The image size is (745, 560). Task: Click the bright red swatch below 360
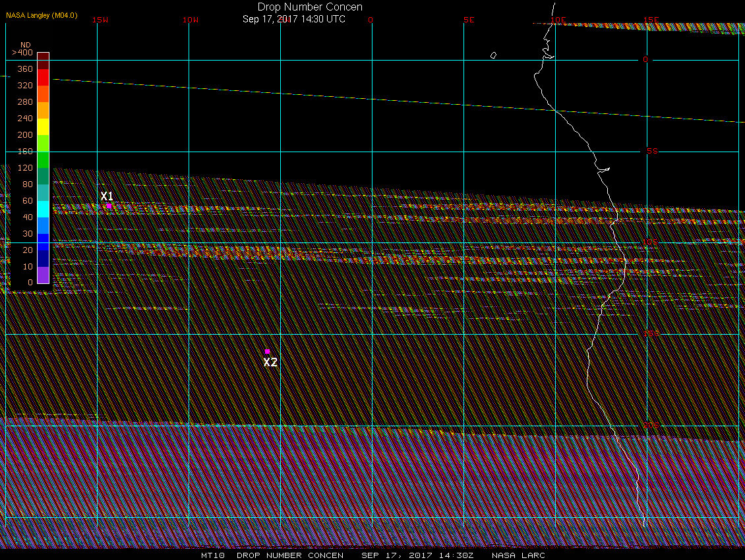coord(43,77)
